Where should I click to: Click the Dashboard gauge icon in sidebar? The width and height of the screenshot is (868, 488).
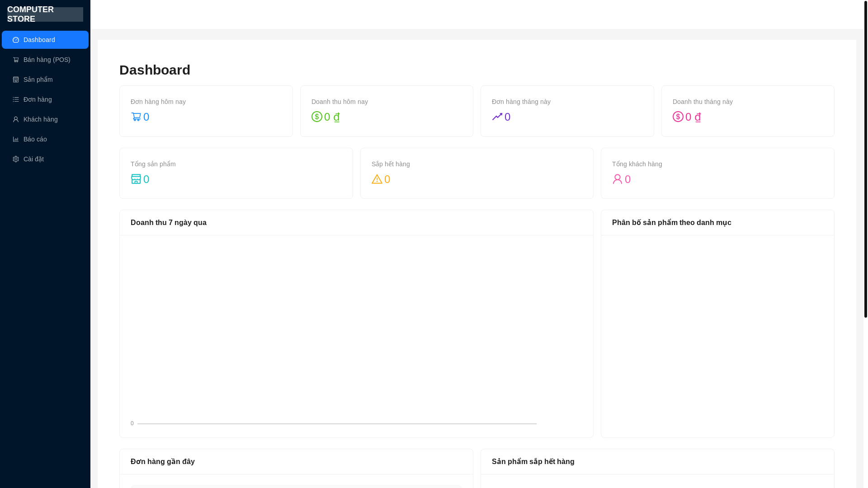pyautogui.click(x=16, y=40)
